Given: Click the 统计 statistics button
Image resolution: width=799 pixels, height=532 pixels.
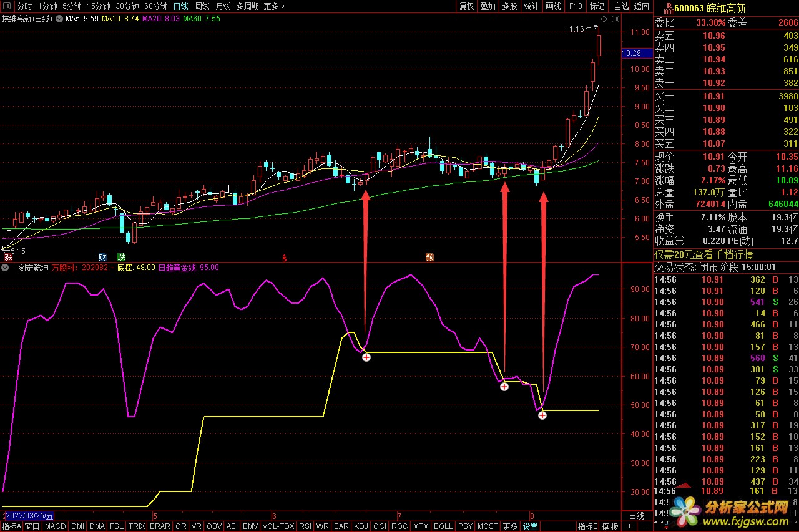Looking at the screenshot, I should click(531, 6).
